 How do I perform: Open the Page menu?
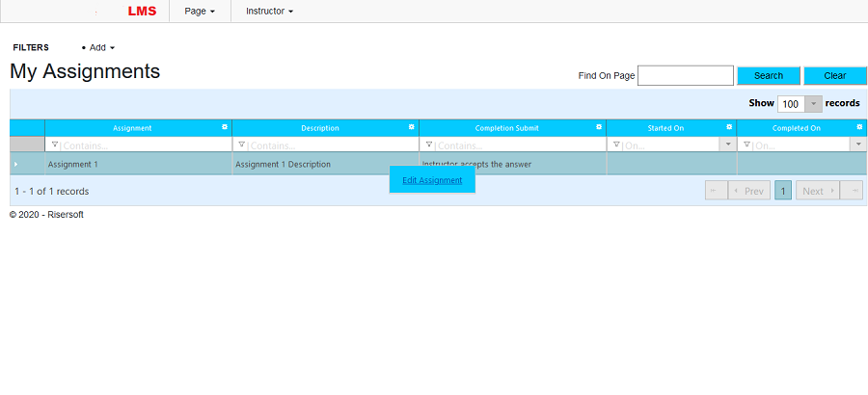[200, 12]
